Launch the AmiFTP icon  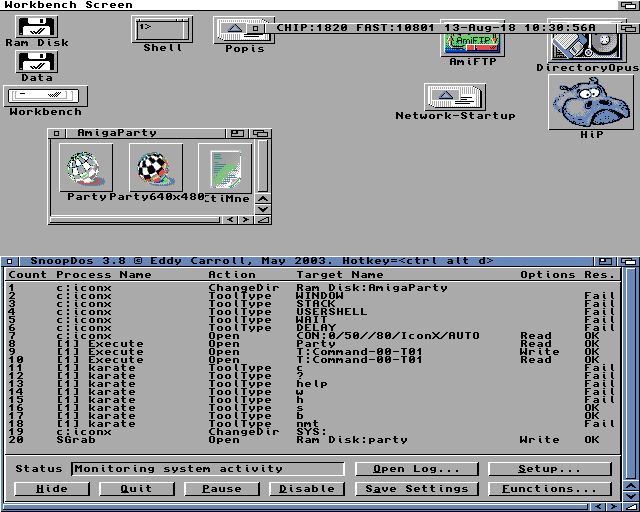coord(470,44)
